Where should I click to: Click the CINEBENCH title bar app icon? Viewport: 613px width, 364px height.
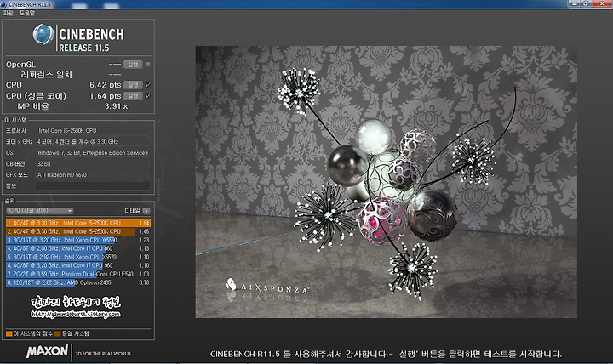4,4
